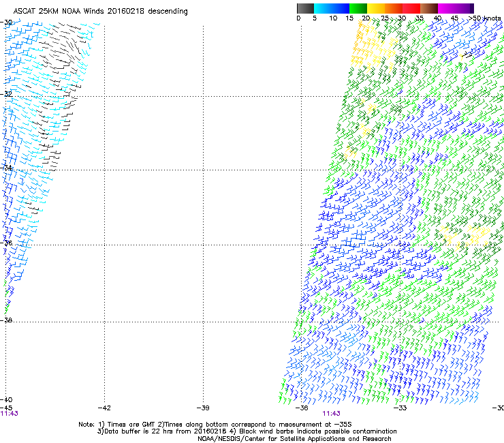
Task: Click the blue 5-15 knots legend gradient
Action: (x=332, y=8)
